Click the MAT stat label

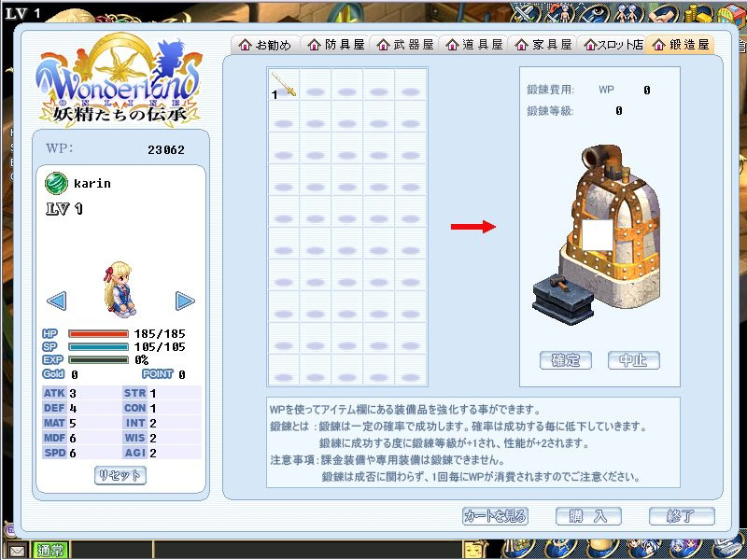[54, 423]
